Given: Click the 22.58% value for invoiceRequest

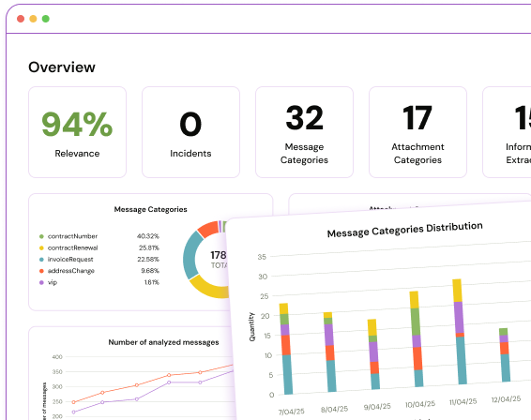Looking at the screenshot, I should click(148, 260).
